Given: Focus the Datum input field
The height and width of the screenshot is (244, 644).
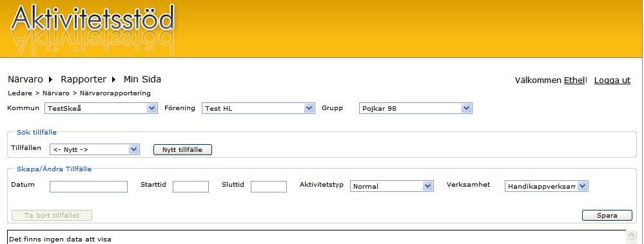Looking at the screenshot, I should coord(89,187).
